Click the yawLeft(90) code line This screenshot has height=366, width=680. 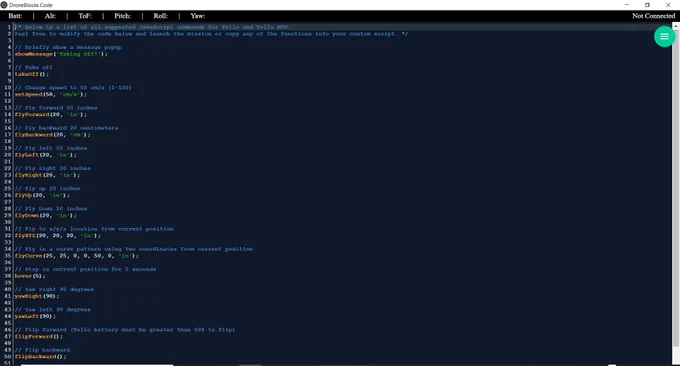(x=35, y=316)
